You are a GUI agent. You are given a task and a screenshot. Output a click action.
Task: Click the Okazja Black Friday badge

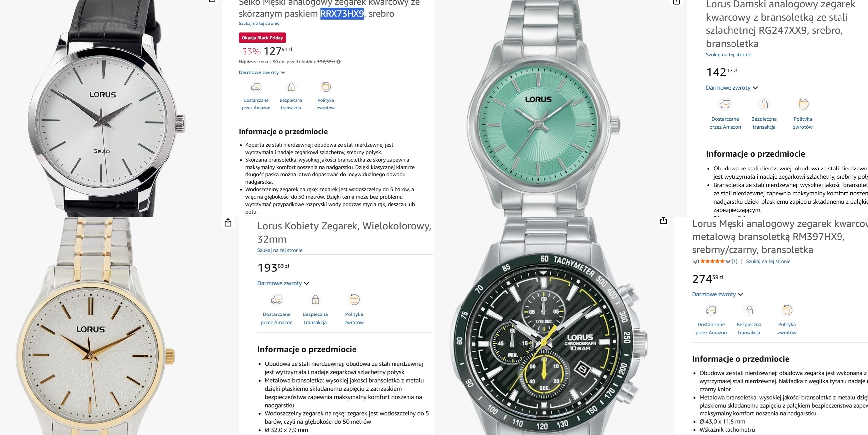262,38
